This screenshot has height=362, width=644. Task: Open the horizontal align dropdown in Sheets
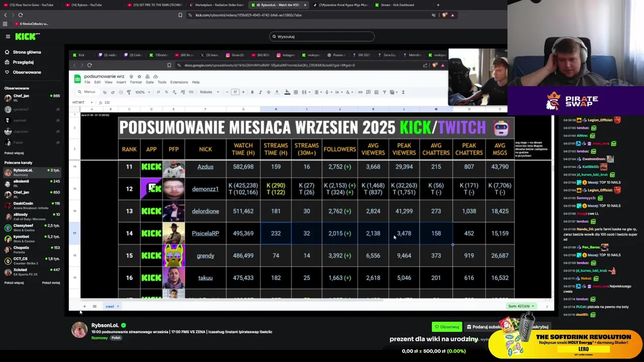(x=317, y=92)
